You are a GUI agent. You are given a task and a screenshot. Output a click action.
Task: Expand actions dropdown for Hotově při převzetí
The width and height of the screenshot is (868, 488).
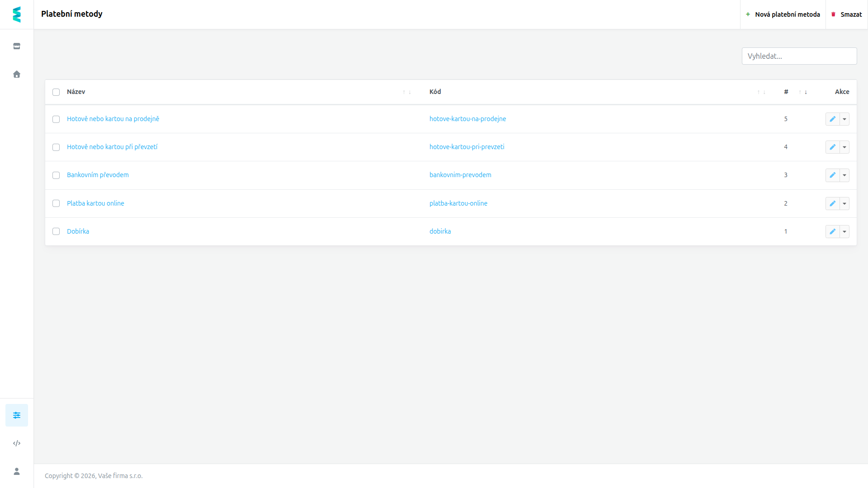844,147
